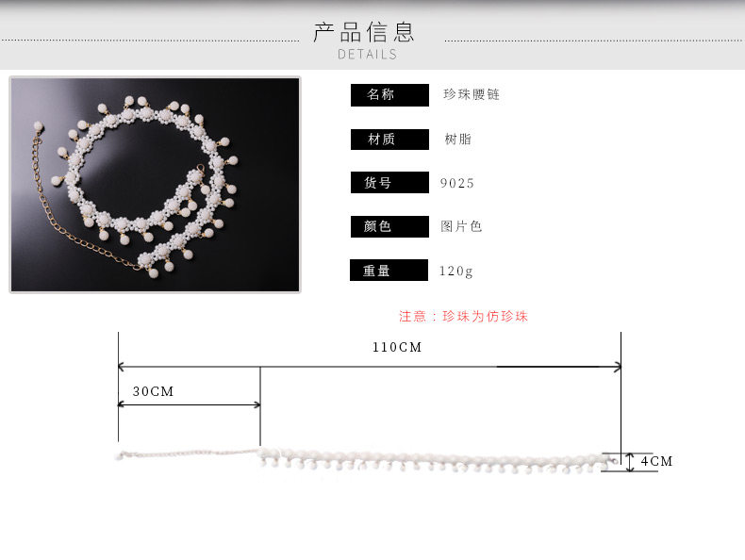Viewport: 745px width, 560px height.
Task: Click the 图片色 color value
Action: pyautogui.click(x=461, y=226)
